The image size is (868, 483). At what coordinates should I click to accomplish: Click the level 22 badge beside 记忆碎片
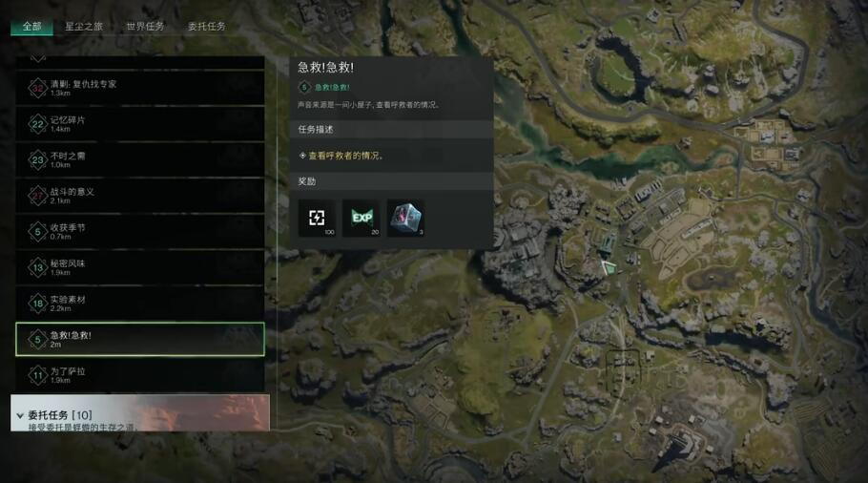click(x=37, y=124)
